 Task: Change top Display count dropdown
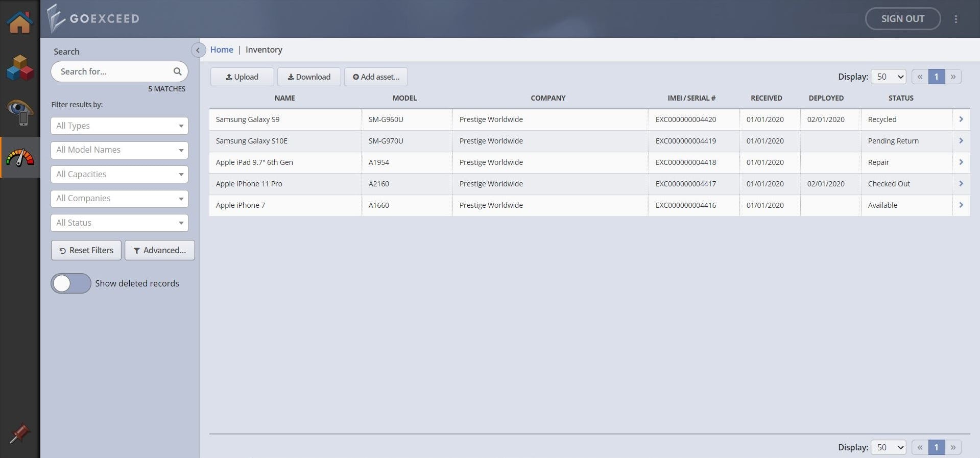tap(889, 77)
